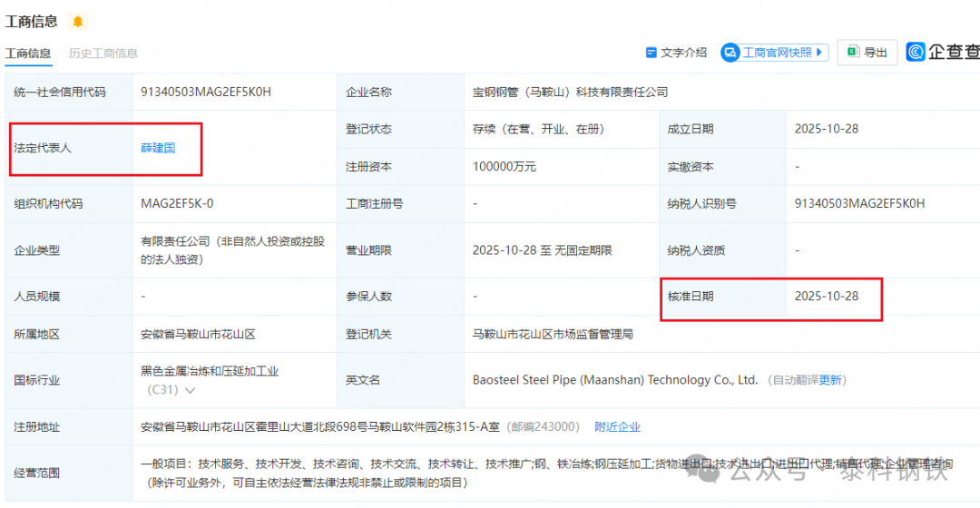This screenshot has width=980, height=508.
Task: Click the 英文名 label cell
Action: (401, 380)
